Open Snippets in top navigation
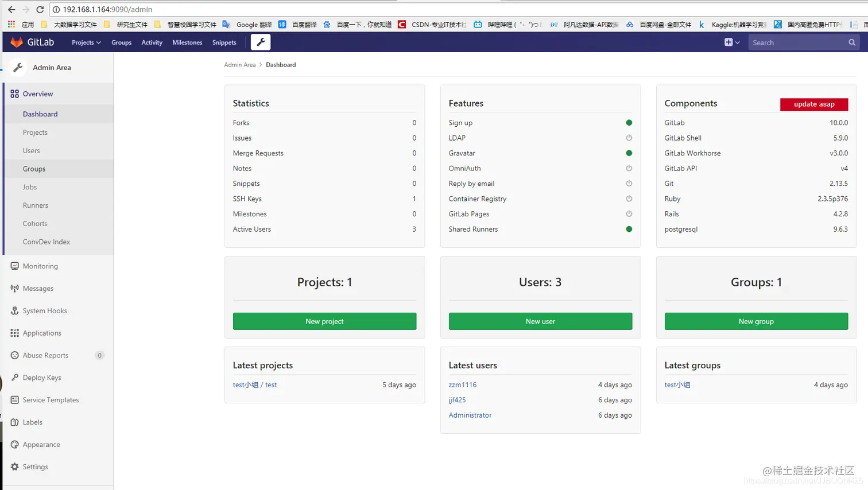The width and height of the screenshot is (868, 490). tap(224, 42)
